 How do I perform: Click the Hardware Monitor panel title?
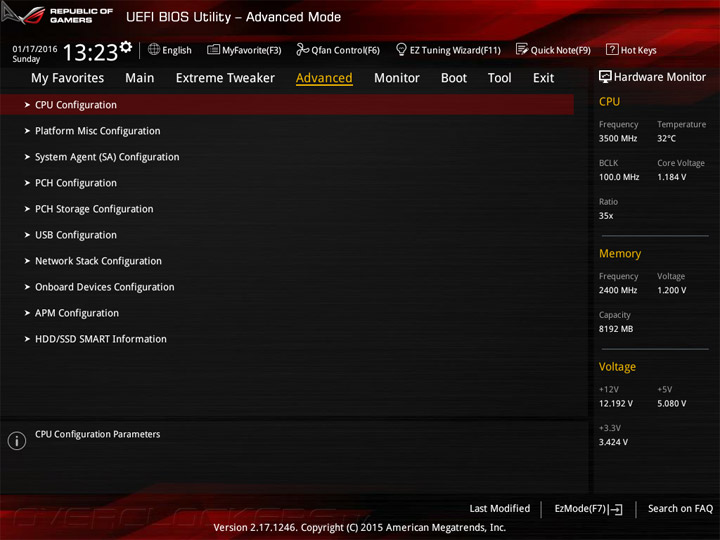pos(659,77)
